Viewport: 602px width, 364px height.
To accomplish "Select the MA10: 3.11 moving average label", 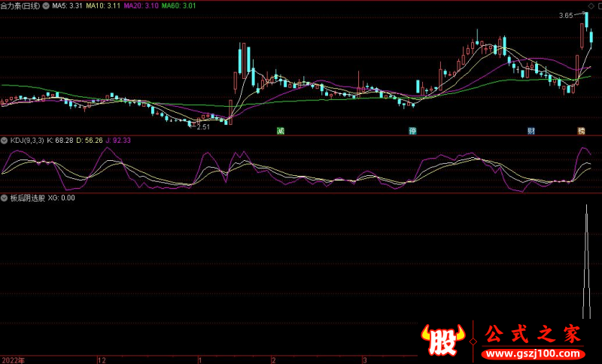I will 102,5.
